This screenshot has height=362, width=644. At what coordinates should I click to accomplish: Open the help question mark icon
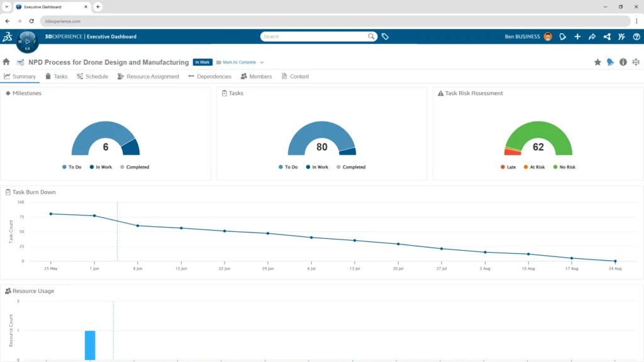[x=636, y=36]
